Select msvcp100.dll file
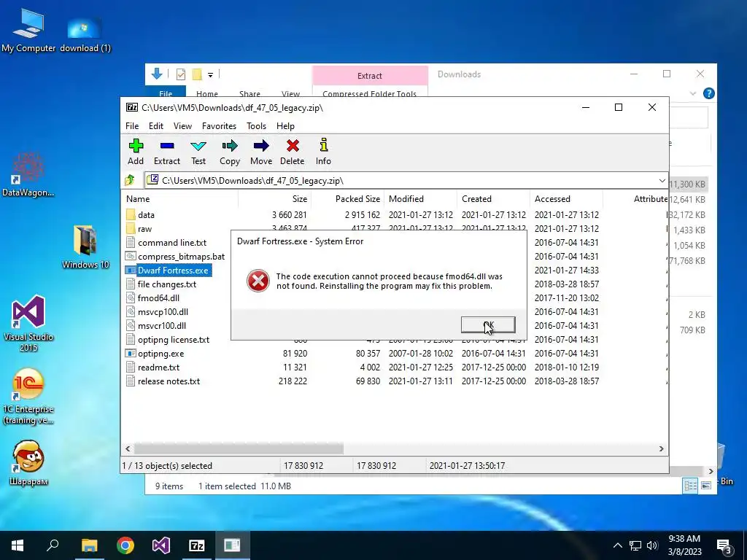Image resolution: width=747 pixels, height=560 pixels. [163, 312]
